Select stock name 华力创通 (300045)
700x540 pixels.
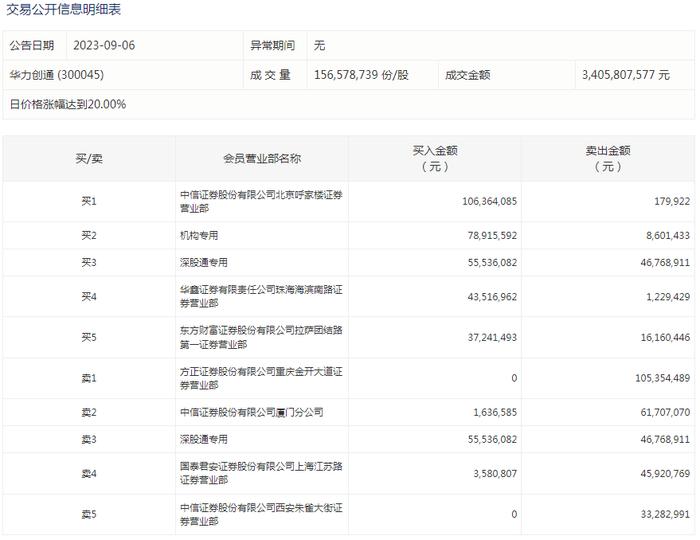[57, 75]
